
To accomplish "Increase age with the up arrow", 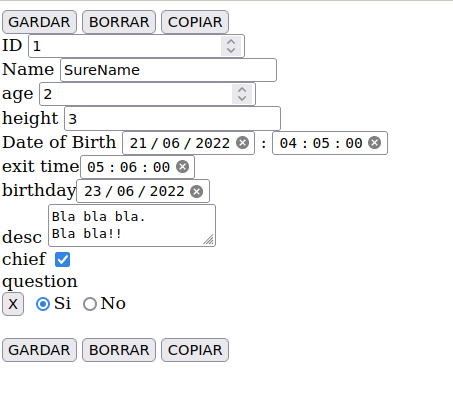I will [242, 90].
